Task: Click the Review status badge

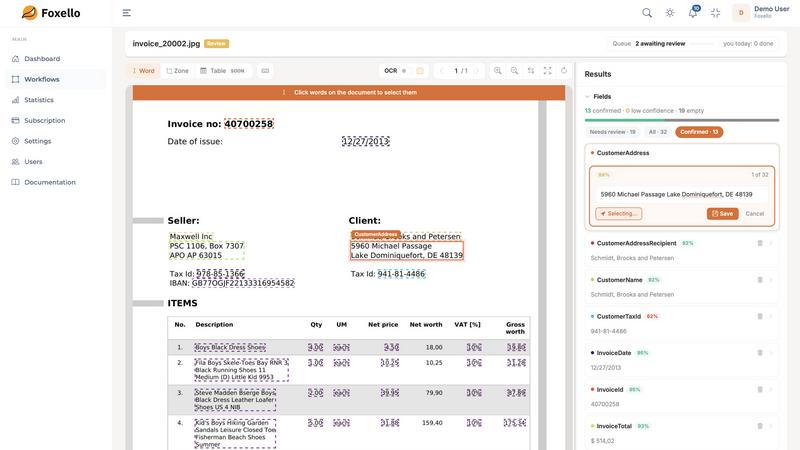Action: point(216,44)
